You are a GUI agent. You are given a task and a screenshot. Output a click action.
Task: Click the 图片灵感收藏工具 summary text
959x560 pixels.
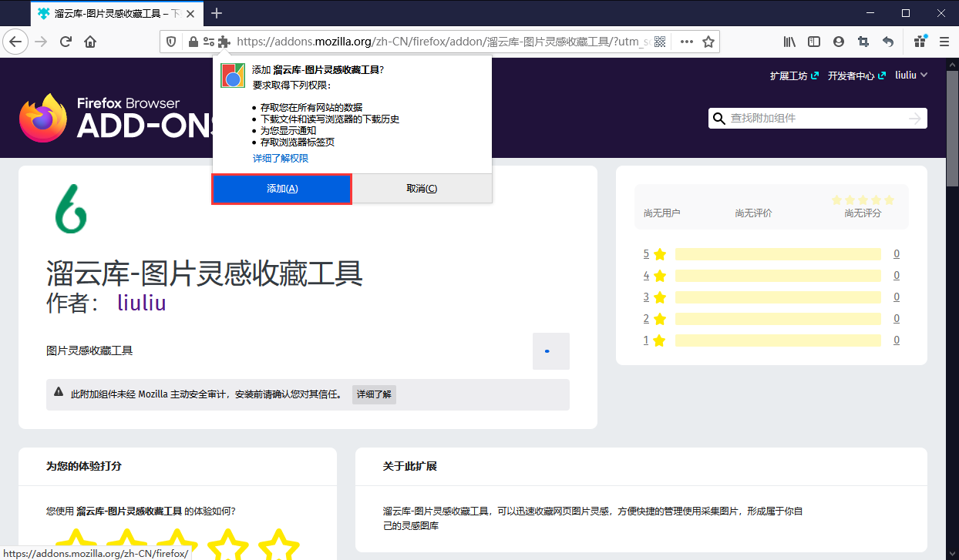pyautogui.click(x=89, y=350)
